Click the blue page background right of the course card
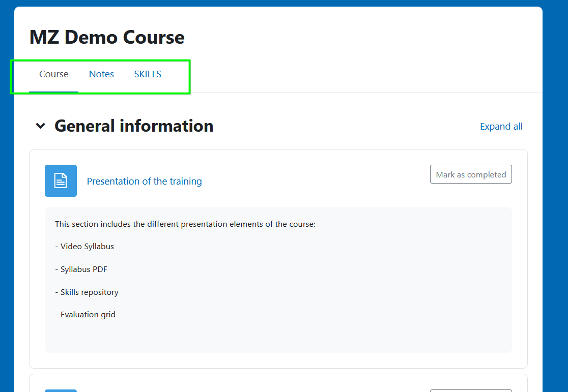The width and height of the screenshot is (568, 392). pyautogui.click(x=555, y=203)
